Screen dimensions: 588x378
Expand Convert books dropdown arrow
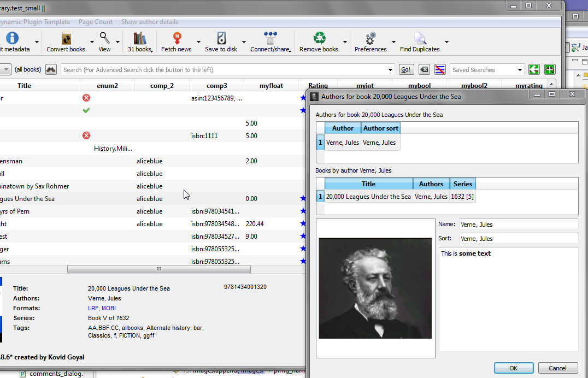click(x=92, y=42)
